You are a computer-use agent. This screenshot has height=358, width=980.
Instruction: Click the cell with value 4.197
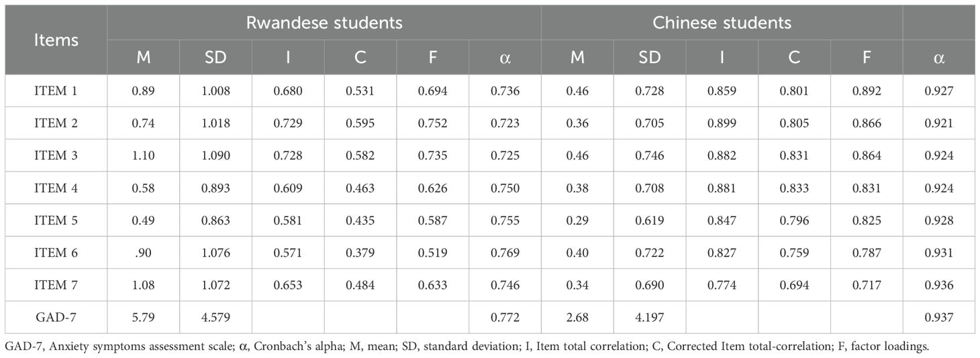[650, 317]
